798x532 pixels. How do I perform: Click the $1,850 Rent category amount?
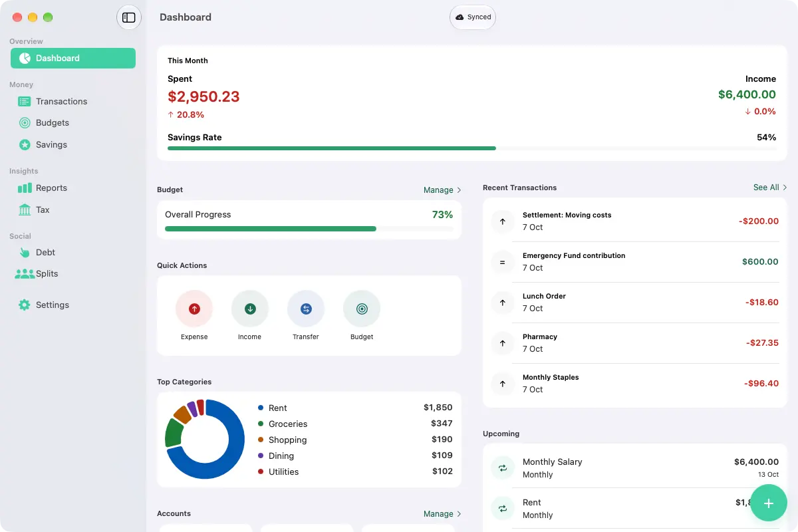pyautogui.click(x=438, y=408)
